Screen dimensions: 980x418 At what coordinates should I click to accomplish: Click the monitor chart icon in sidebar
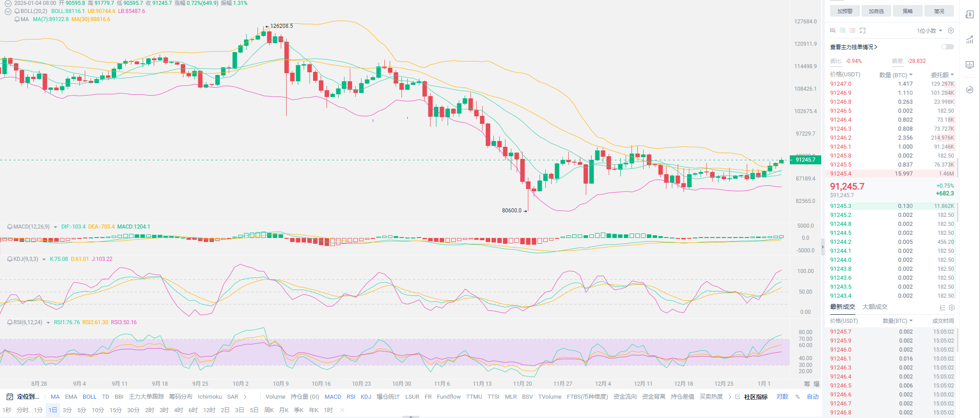[x=970, y=65]
